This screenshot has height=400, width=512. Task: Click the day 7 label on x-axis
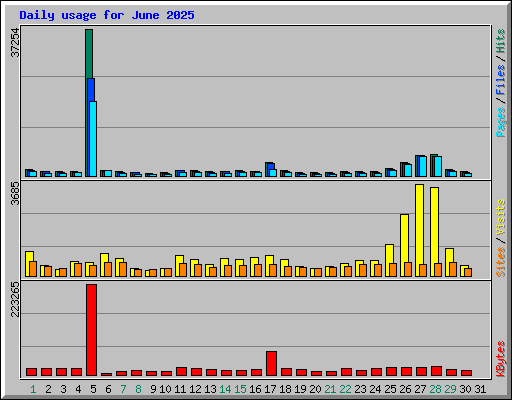click(x=123, y=389)
